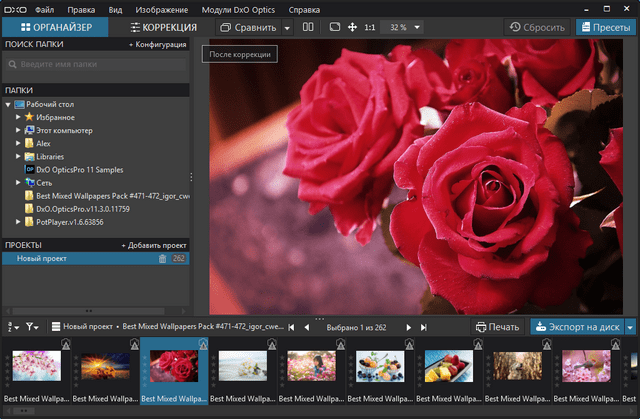
Task: Open the filter funnel in filmstrip bar
Action: (x=32, y=326)
